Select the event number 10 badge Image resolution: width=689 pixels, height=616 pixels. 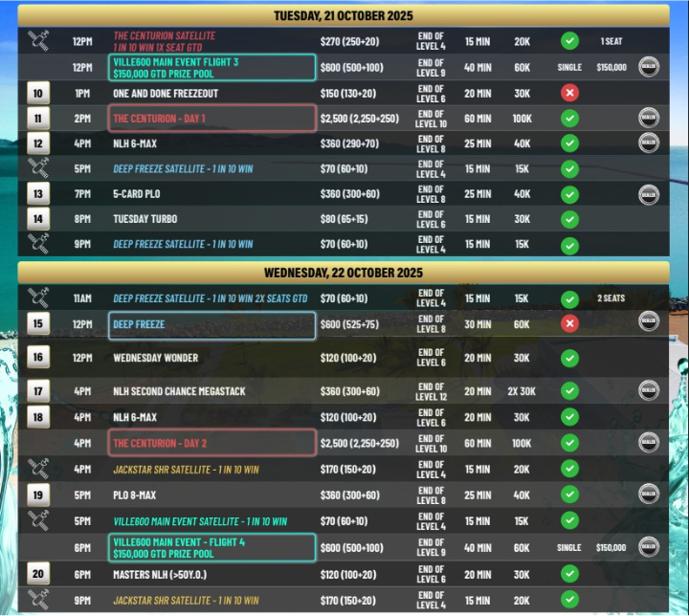point(38,94)
